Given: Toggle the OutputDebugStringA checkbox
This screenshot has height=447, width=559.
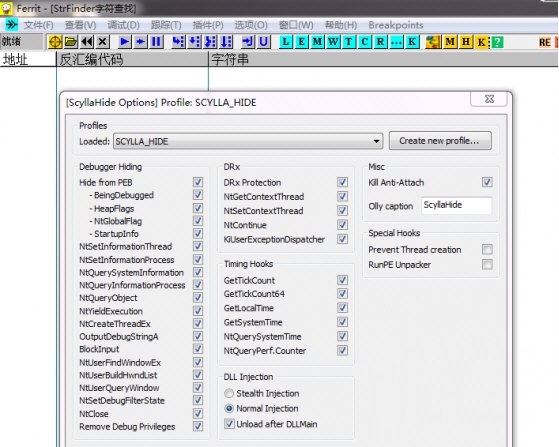Looking at the screenshot, I should (x=198, y=336).
